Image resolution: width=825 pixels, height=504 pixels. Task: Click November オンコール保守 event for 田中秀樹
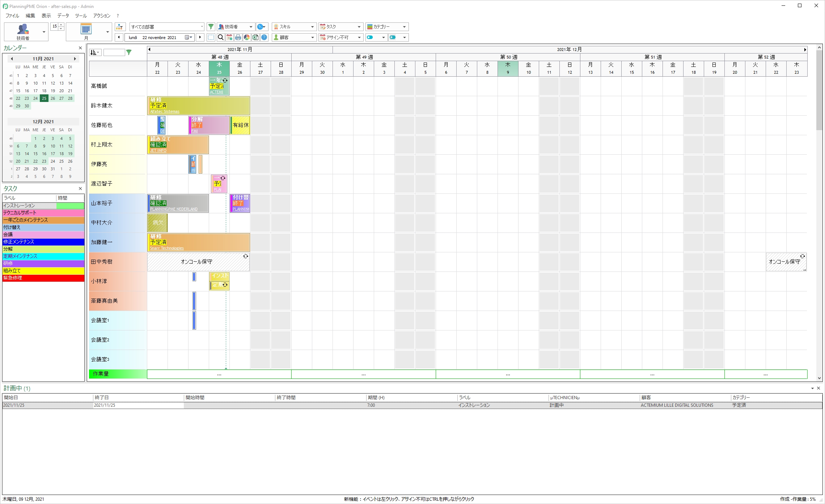(x=199, y=262)
